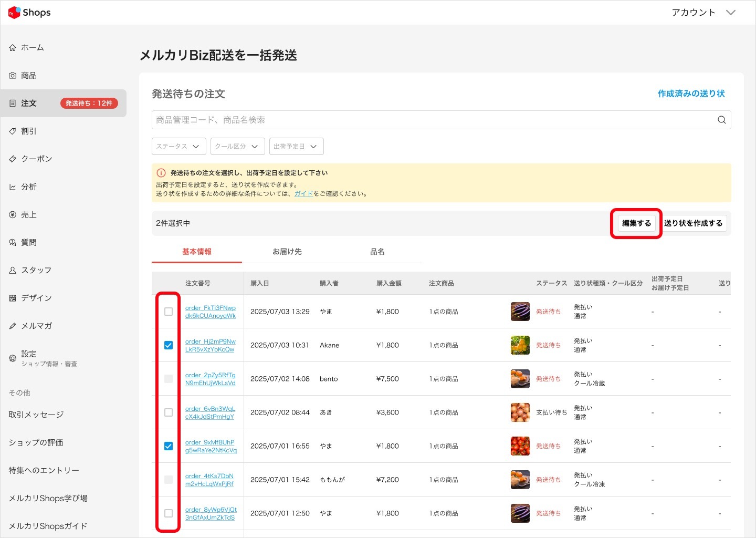Focus the 商品管理コード、商品名検索 search field
756x538 pixels.
pos(442,120)
